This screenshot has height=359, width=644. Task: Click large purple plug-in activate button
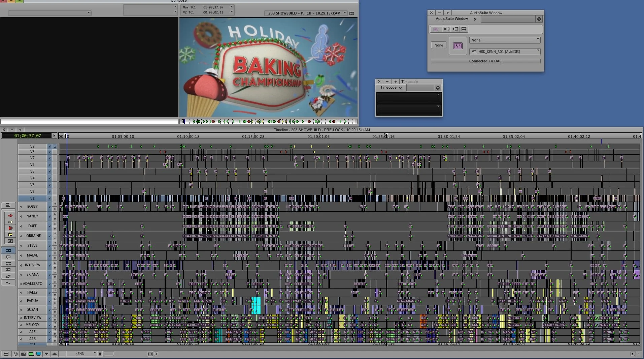pos(458,46)
